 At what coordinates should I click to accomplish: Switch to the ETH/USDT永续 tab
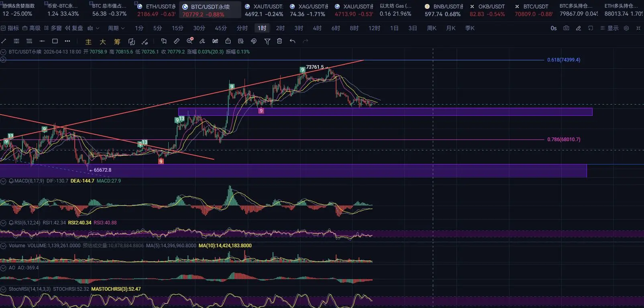(x=156, y=10)
